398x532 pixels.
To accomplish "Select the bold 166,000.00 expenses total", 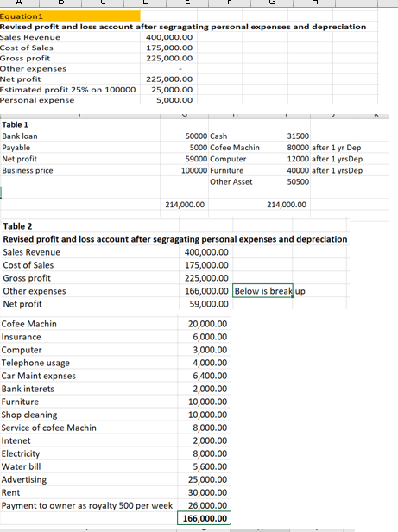I will [205, 518].
